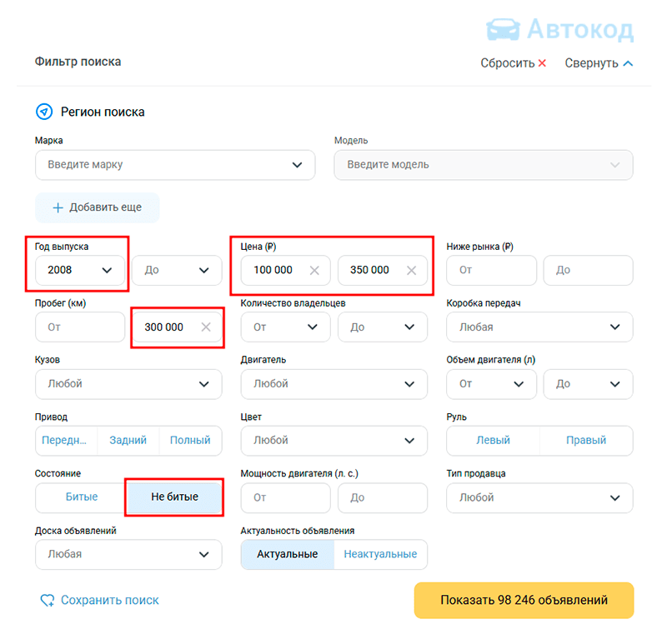Open engine volume От dropdown
Screen dimensions: 667x644
point(491,384)
